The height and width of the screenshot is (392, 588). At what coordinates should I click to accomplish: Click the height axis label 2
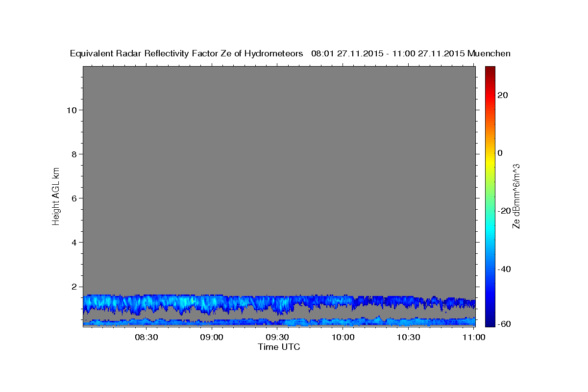click(73, 286)
